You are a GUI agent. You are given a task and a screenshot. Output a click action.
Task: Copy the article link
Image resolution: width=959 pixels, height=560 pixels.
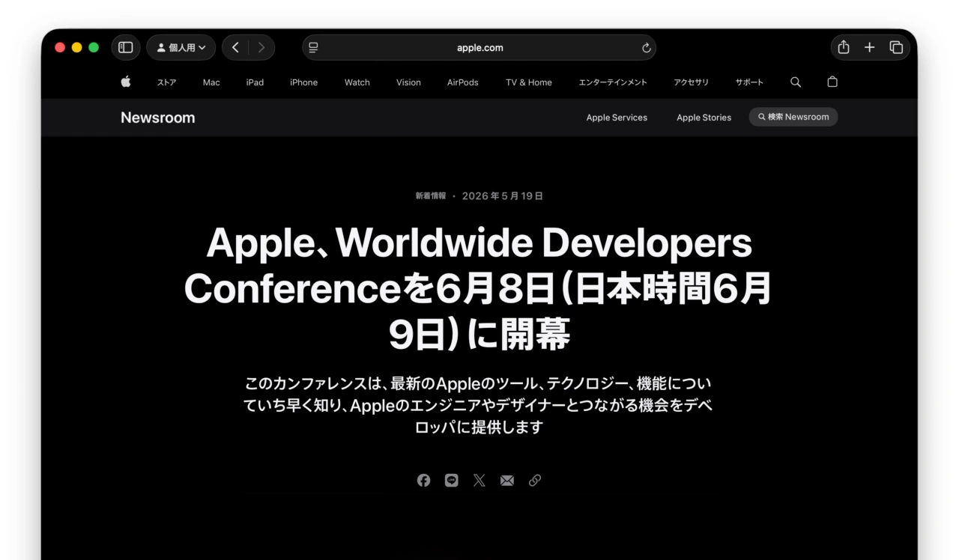coord(535,481)
